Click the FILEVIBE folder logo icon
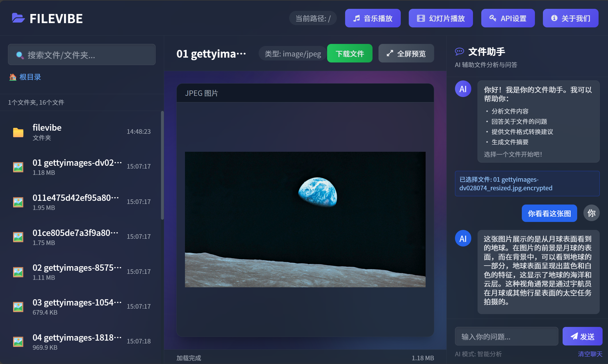Viewport: 608px width, 364px height. [x=18, y=18]
